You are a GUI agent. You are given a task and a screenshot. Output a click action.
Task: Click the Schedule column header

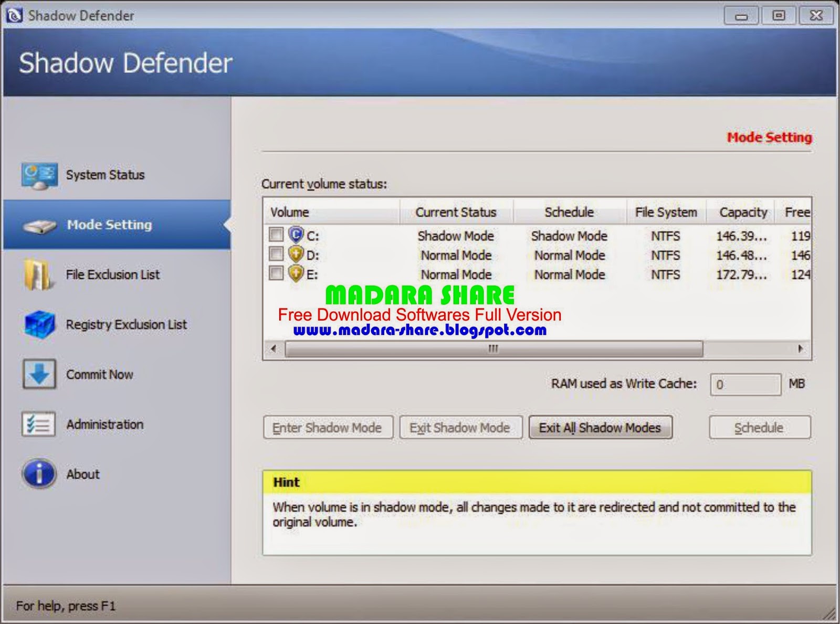click(570, 212)
